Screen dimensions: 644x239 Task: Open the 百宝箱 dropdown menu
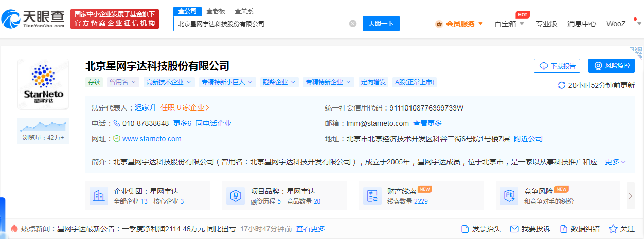point(509,24)
